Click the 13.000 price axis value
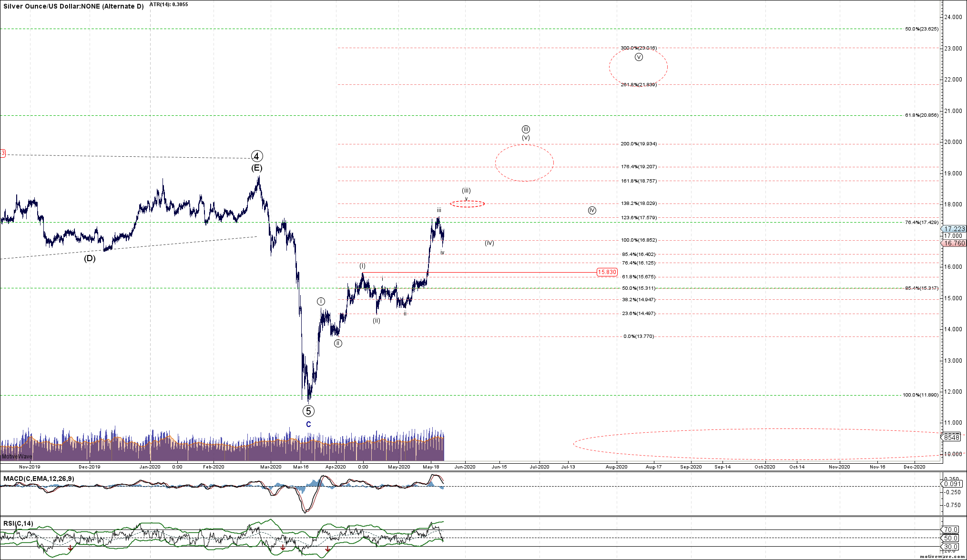This screenshot has width=967, height=560. pos(953,361)
